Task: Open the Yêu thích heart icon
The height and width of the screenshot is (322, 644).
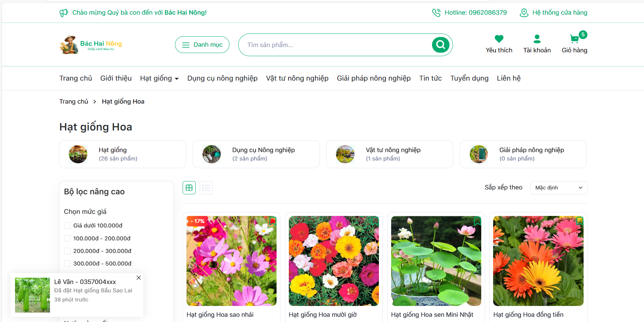Action: 499,39
